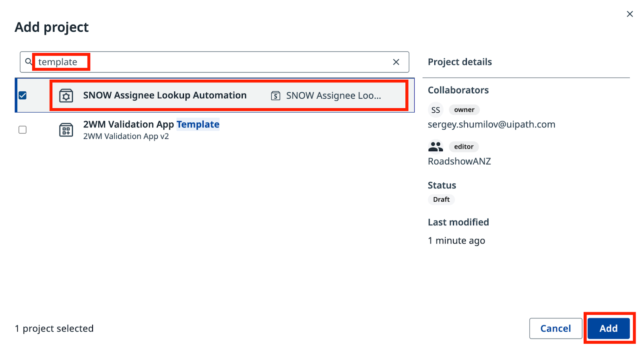Viewport: 644px width, 353px height.
Task: Click the Last modified heading
Action: [x=458, y=222]
